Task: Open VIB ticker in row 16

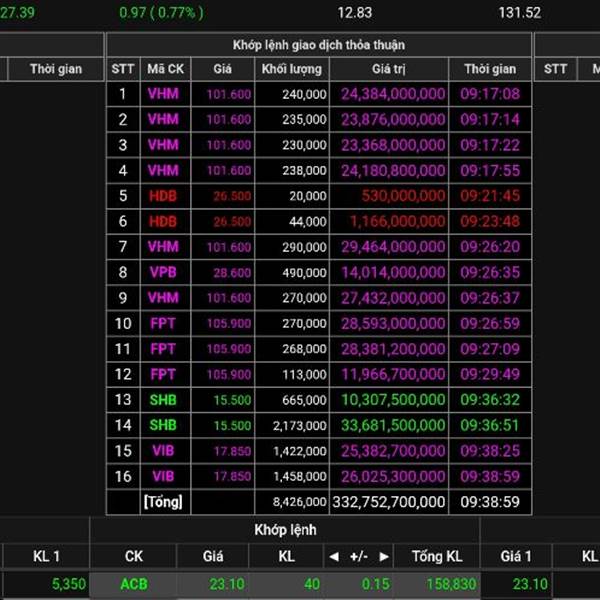Action: pos(163,476)
